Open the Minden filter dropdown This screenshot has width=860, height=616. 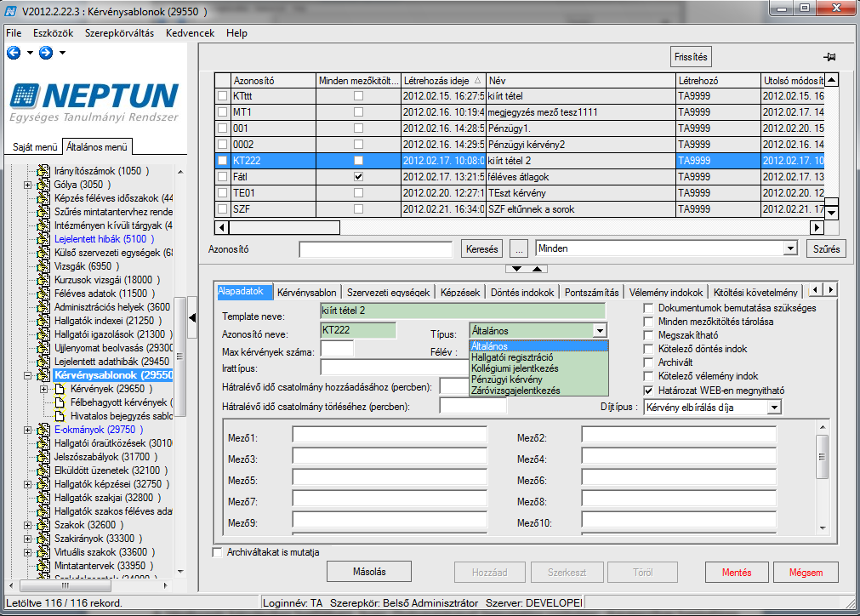point(790,248)
